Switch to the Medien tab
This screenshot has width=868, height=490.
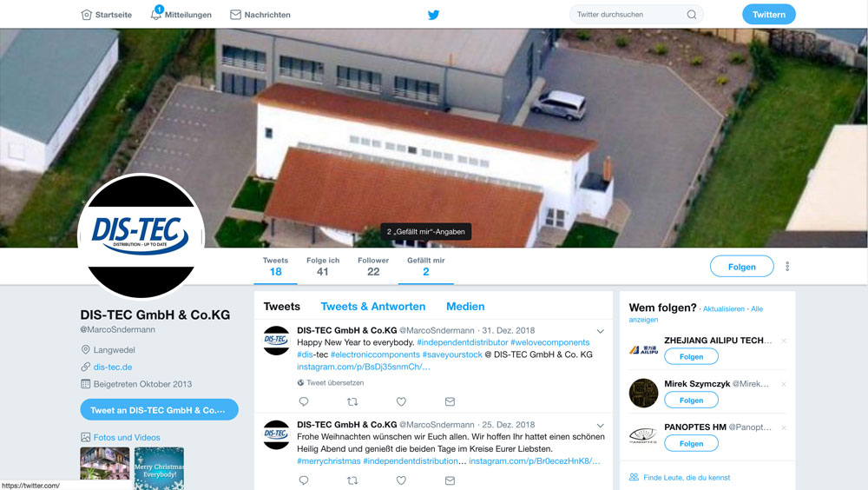click(465, 307)
